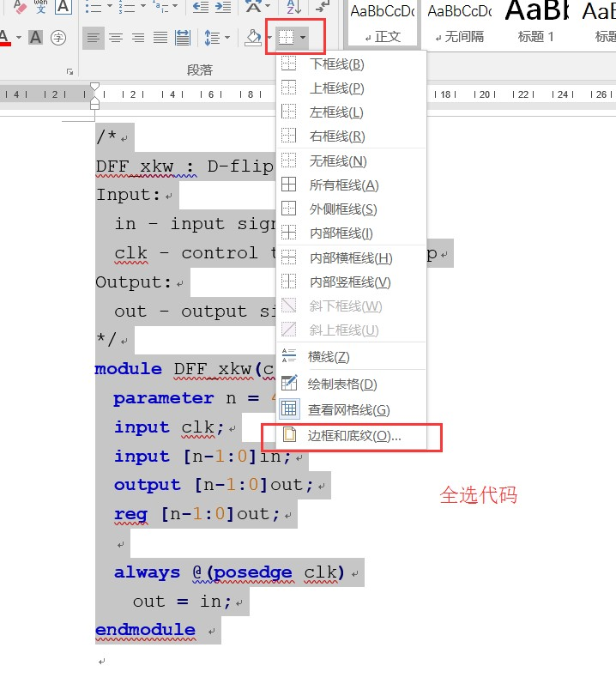Click the line spacing icon
The width and height of the screenshot is (616, 696).
[212, 38]
